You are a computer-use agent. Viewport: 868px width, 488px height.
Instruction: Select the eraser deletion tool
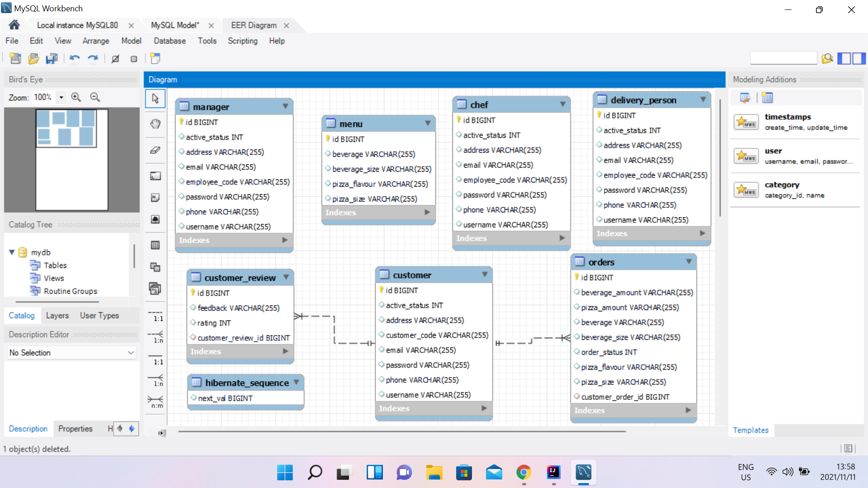click(155, 150)
